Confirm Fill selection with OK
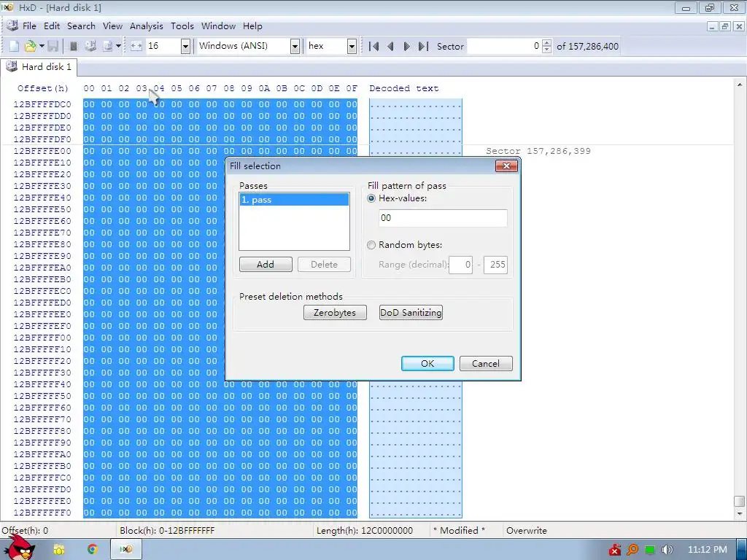Image resolution: width=747 pixels, height=560 pixels. pyautogui.click(x=427, y=363)
